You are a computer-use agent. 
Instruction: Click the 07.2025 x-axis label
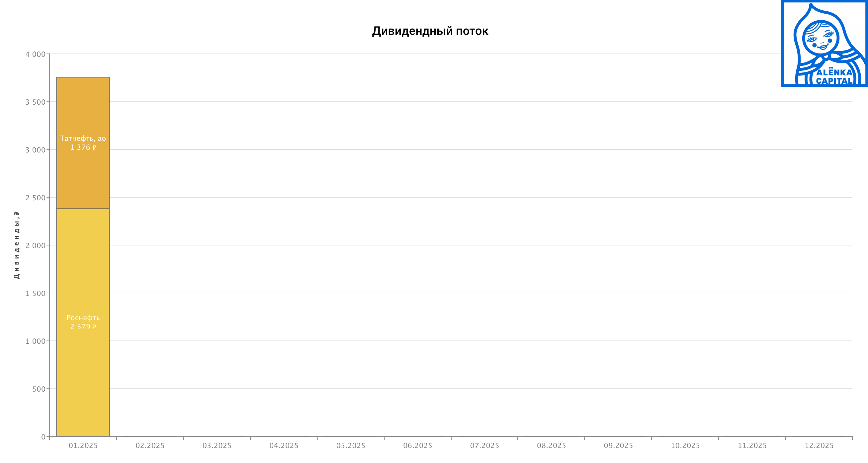[x=484, y=445]
